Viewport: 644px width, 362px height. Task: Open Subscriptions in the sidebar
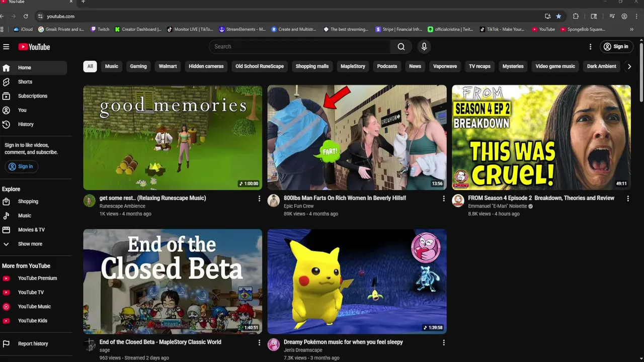tap(33, 96)
